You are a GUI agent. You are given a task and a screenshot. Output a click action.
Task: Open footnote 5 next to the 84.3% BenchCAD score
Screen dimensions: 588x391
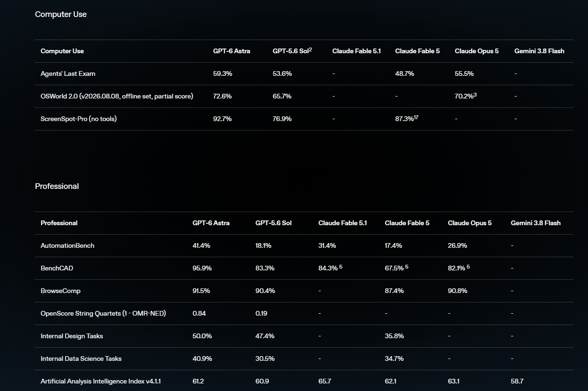(x=341, y=267)
